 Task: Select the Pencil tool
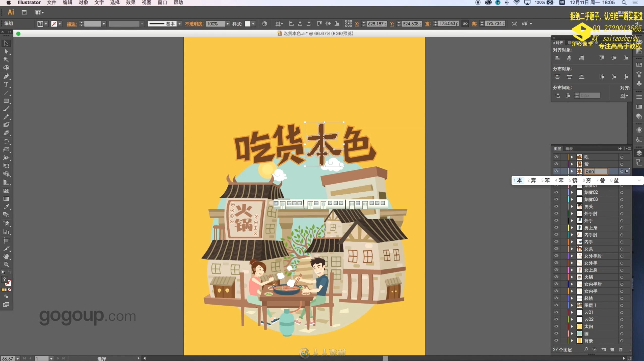coord(6,117)
